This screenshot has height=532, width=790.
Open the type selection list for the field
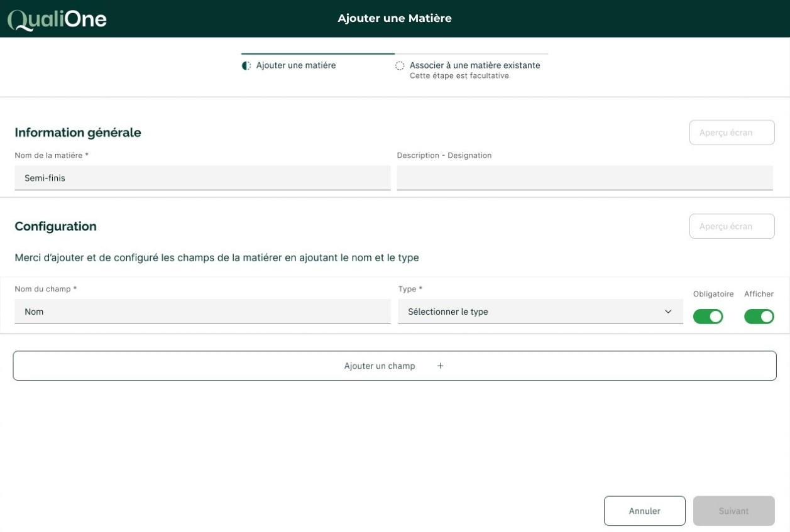[540, 311]
